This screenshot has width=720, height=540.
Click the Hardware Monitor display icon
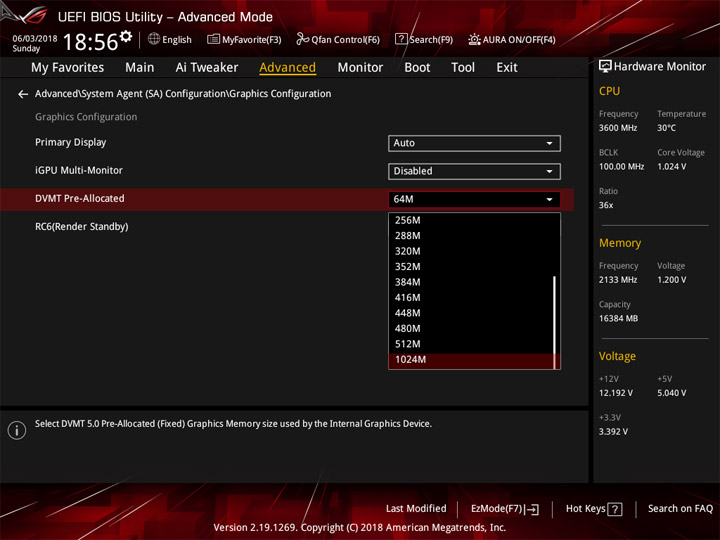(605, 67)
